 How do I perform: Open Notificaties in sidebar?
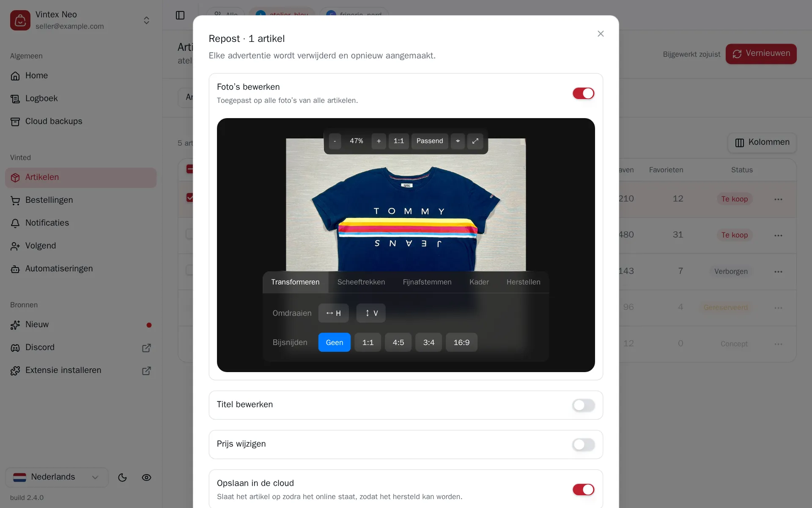81,223
